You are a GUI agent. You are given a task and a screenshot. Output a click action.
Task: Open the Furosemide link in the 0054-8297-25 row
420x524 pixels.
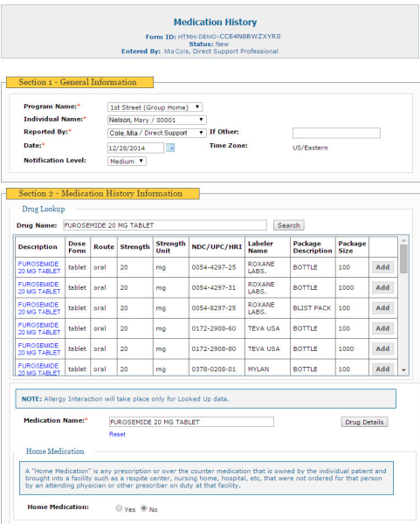click(x=39, y=308)
